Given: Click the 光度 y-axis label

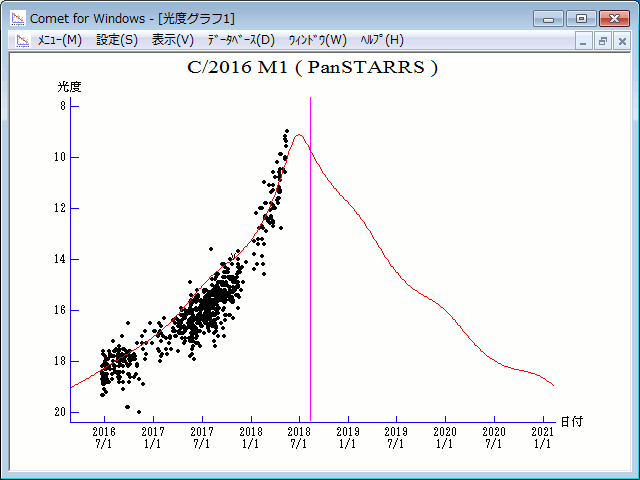Looking at the screenshot, I should pyautogui.click(x=69, y=86).
